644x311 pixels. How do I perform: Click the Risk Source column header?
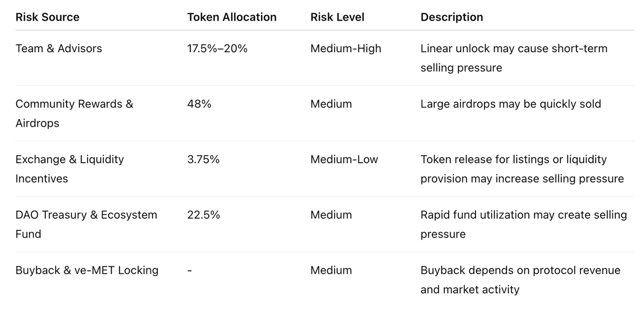point(47,17)
